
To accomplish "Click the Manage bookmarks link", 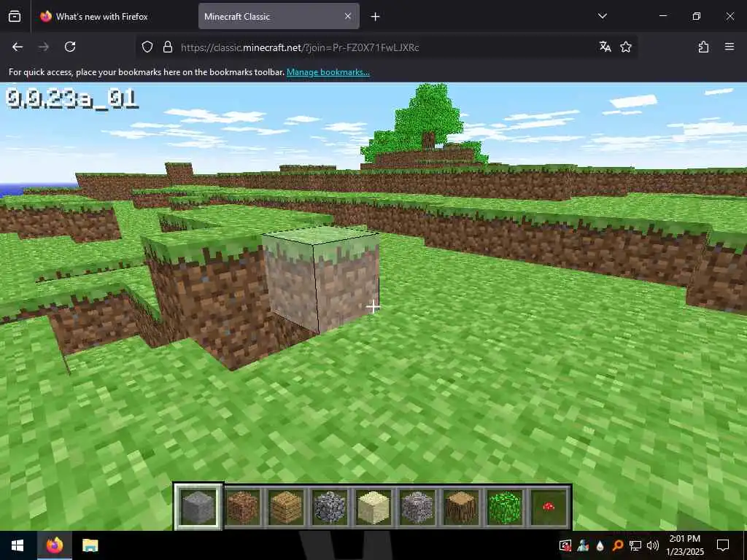I will tap(328, 72).
